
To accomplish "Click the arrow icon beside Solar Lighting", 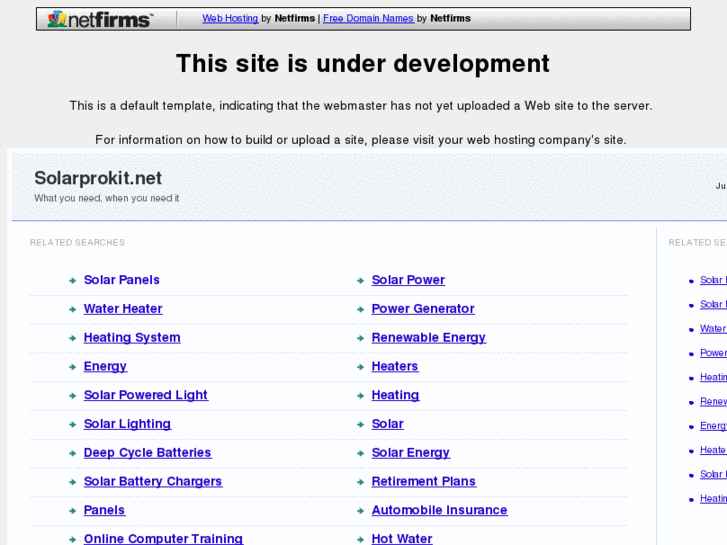I will click(x=72, y=424).
